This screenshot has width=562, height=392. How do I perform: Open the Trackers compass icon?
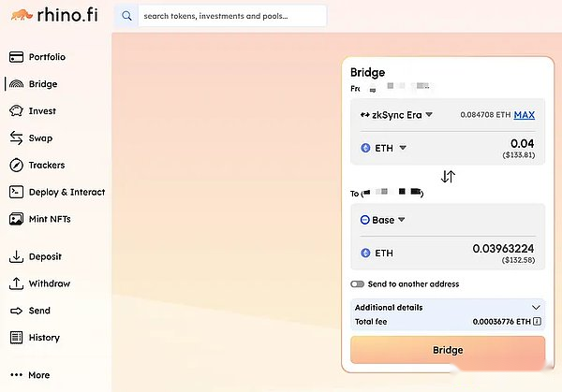(16, 165)
